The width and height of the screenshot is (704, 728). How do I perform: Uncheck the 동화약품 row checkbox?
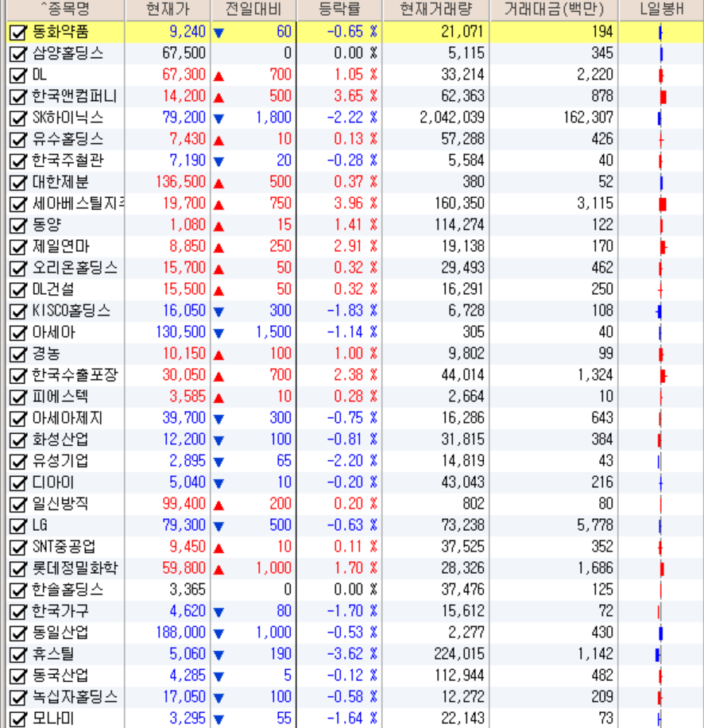[17, 33]
